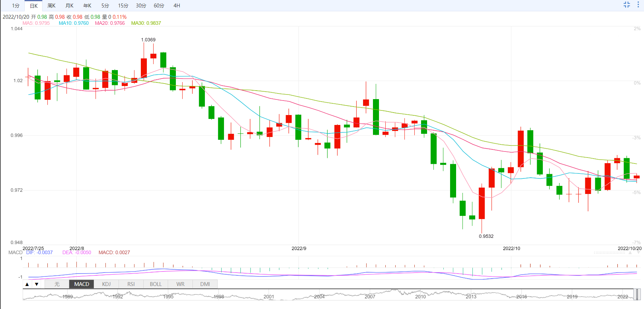This screenshot has height=309, width=644.
Task: Click the DIF: -0.0037 value label
Action: pyautogui.click(x=39, y=252)
